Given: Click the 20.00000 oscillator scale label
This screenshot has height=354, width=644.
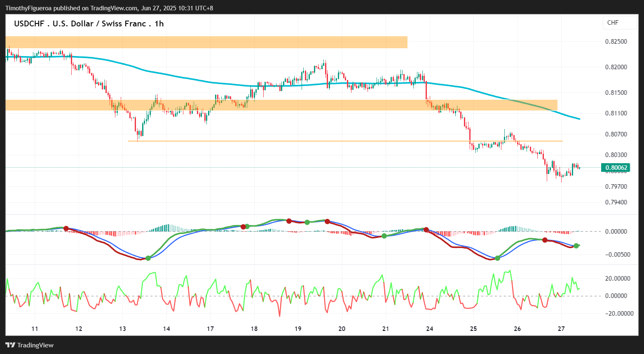Looking at the screenshot, I should pyautogui.click(x=618, y=279).
